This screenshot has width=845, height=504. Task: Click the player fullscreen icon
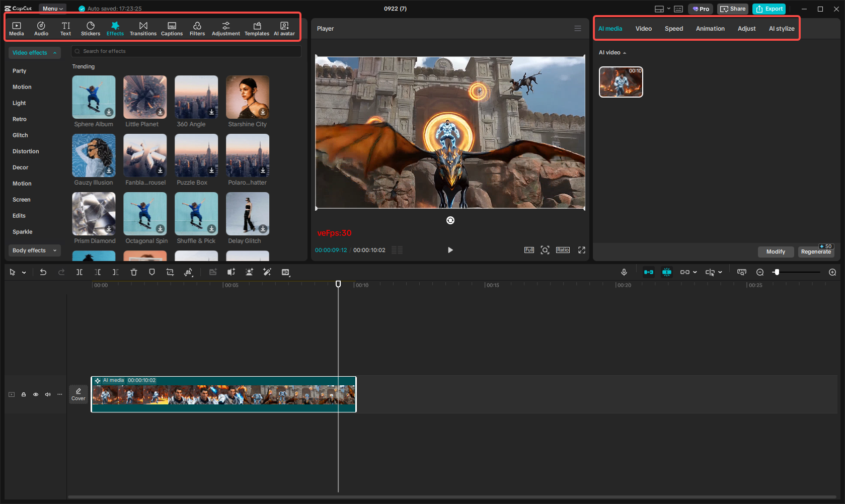[582, 250]
